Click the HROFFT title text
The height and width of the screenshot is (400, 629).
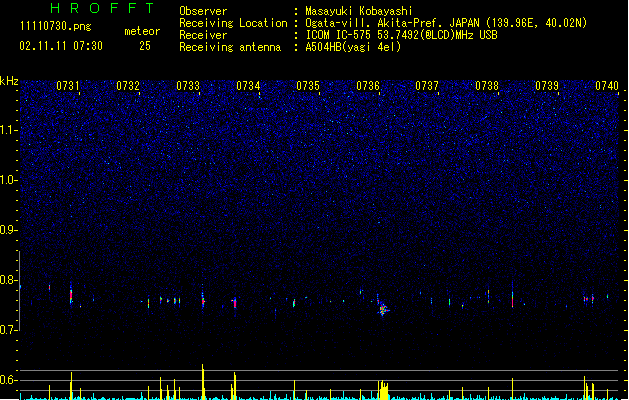point(102,8)
